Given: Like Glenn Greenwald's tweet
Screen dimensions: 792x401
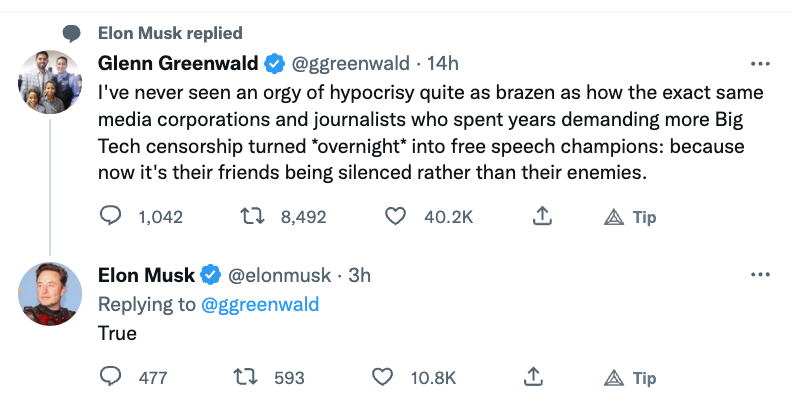Looking at the screenshot, I should (396, 216).
